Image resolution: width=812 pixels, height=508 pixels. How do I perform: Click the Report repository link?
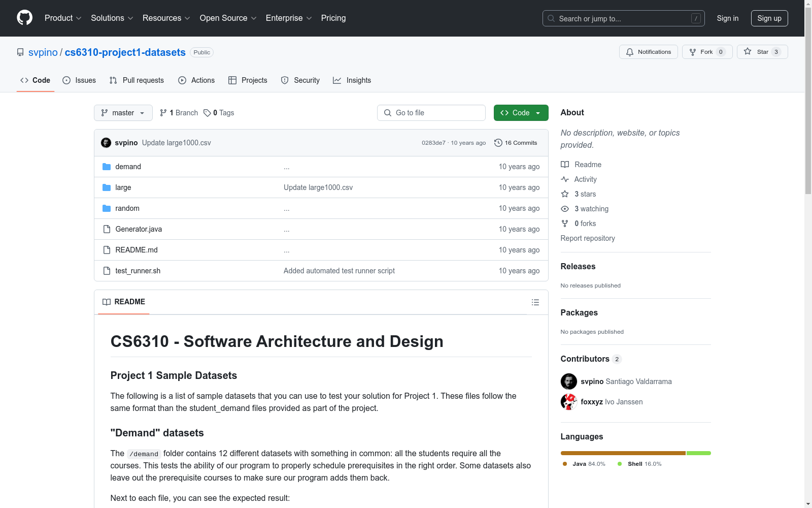588,238
